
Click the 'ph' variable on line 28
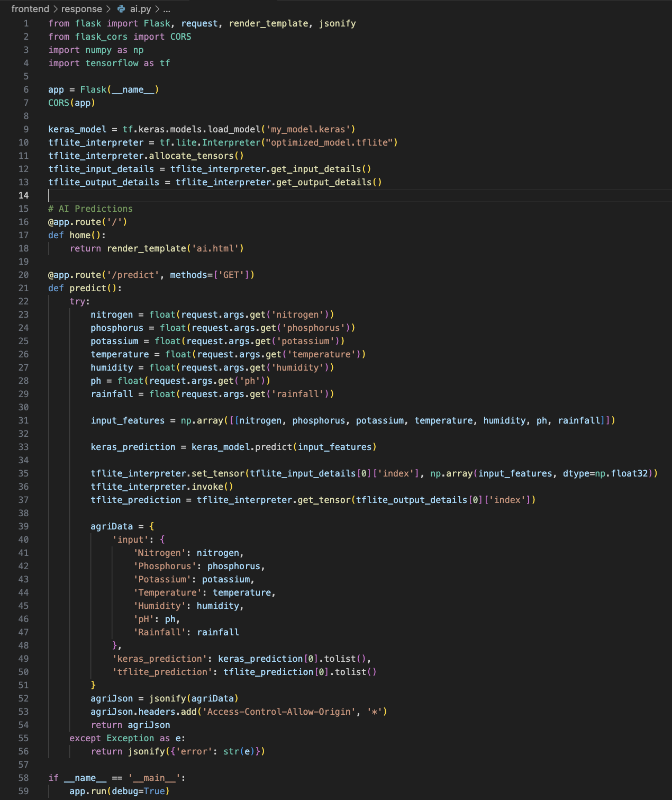tap(96, 381)
